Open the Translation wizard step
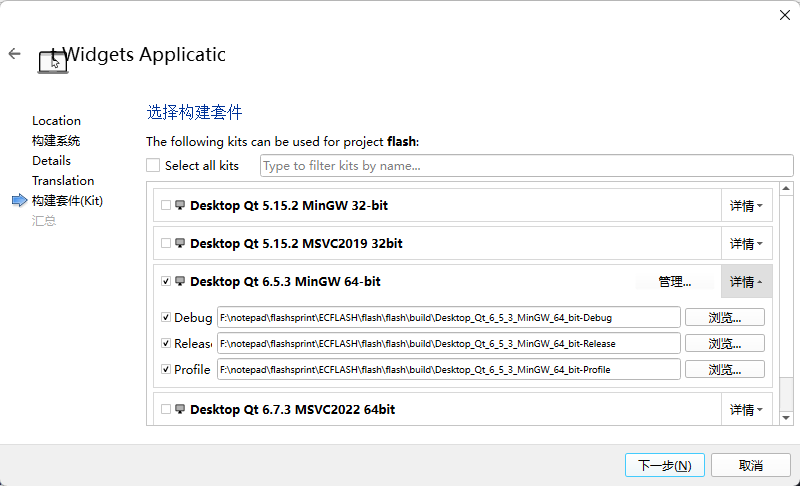 point(63,181)
